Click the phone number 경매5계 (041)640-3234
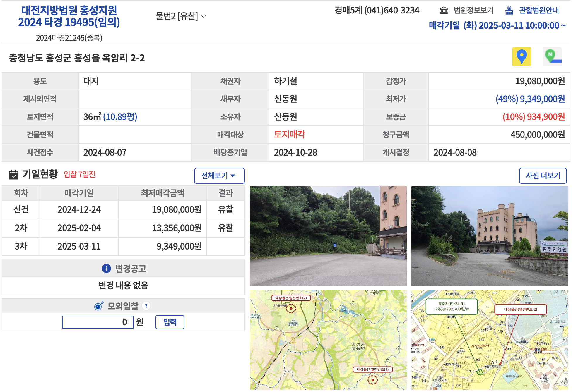578x392 pixels. (x=377, y=11)
